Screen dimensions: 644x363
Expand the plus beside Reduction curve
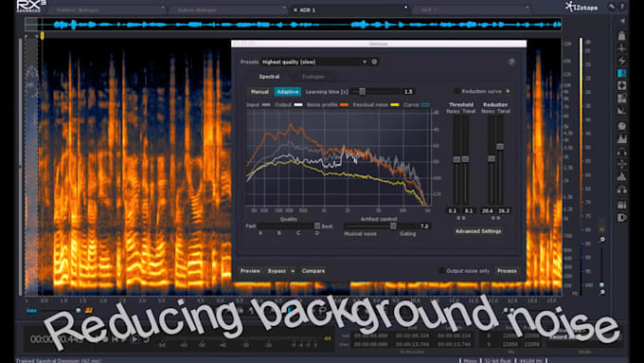(508, 91)
